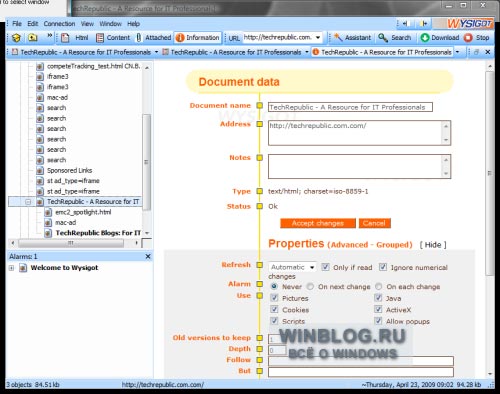Image resolution: width=500 pixels, height=394 pixels.
Task: Open the Window menu
Action: click(110, 24)
